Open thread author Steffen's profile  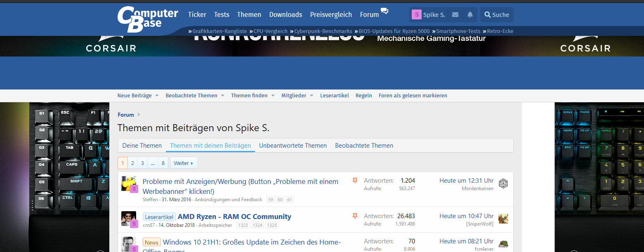[150, 200]
